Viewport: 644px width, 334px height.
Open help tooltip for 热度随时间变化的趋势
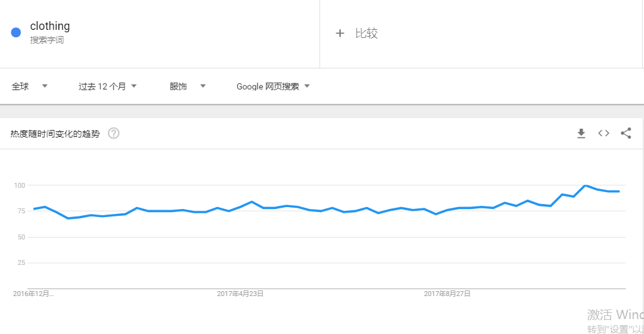coord(113,133)
